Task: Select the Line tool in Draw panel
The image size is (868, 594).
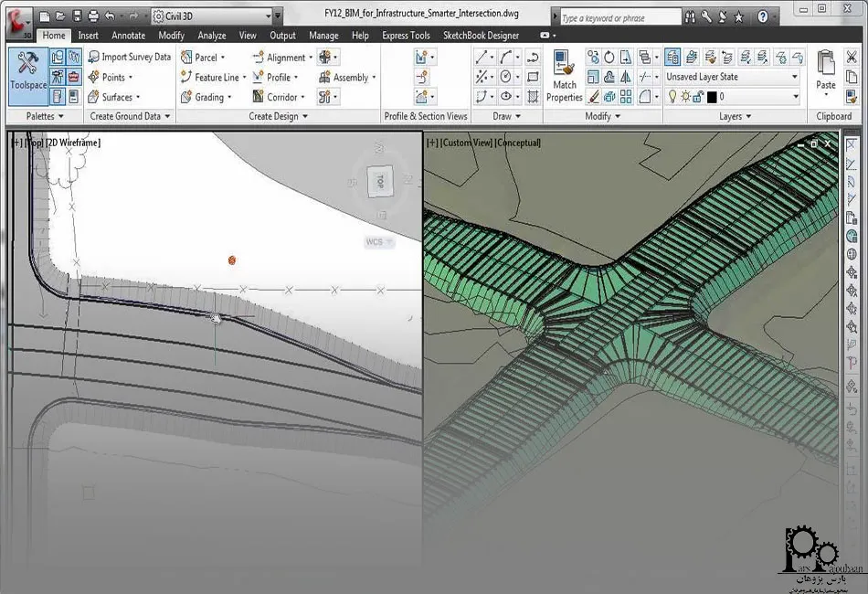Action: pos(482,57)
